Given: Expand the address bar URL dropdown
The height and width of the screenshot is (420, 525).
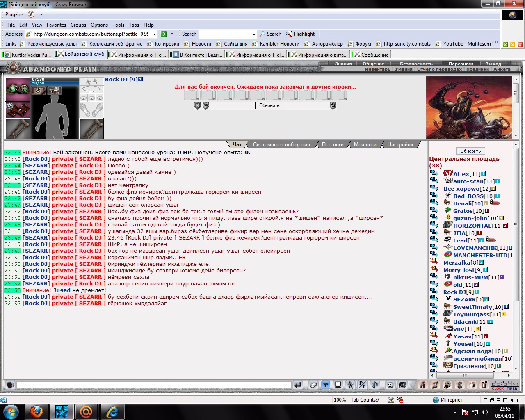Looking at the screenshot, I should pos(154,34).
